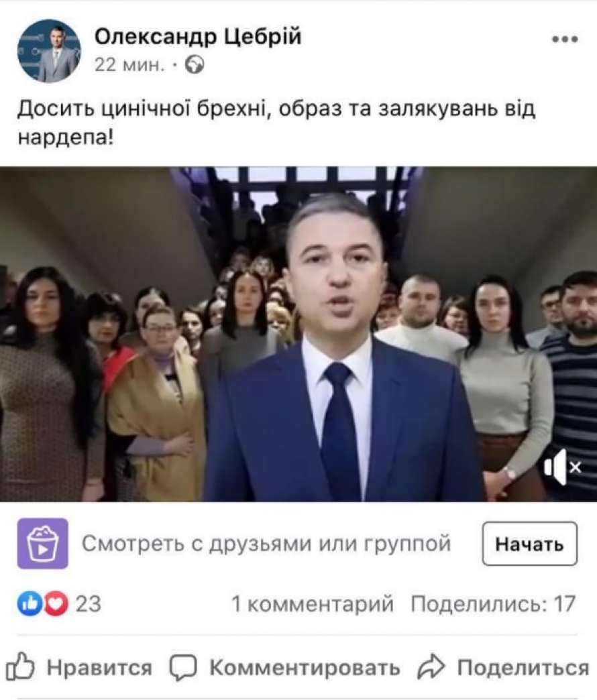597x700 pixels.
Task: Click Смотреть с друзьями или группой text
Action: click(266, 544)
